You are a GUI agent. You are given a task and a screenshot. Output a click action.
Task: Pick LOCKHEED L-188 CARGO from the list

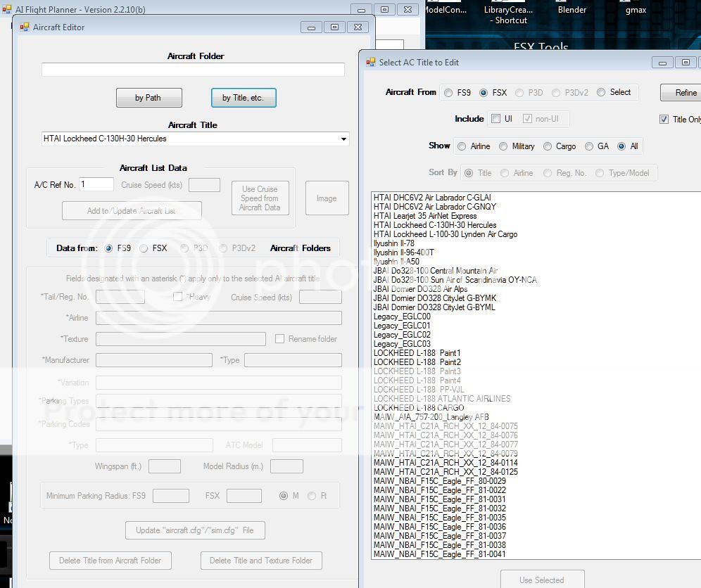[x=419, y=408]
